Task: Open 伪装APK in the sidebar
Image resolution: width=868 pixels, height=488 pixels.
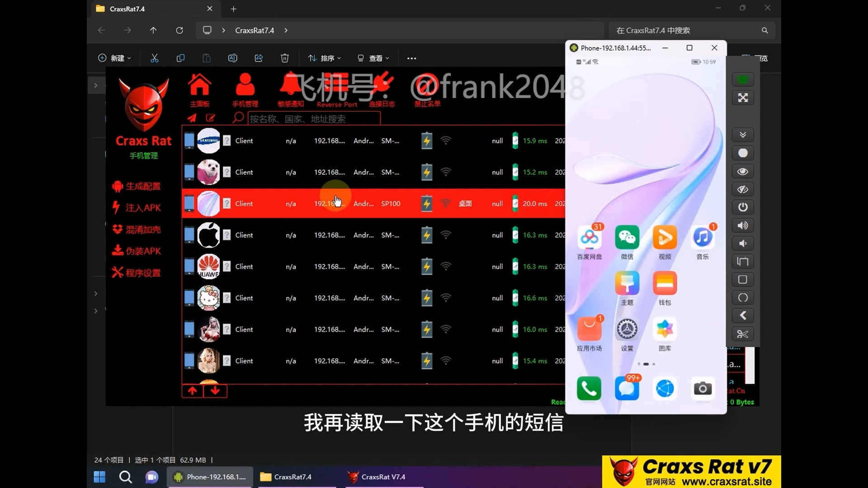Action: 137,251
